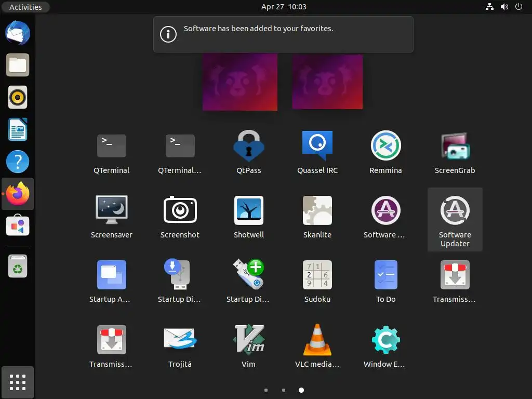Launch Trojitá mail client

(x=180, y=347)
